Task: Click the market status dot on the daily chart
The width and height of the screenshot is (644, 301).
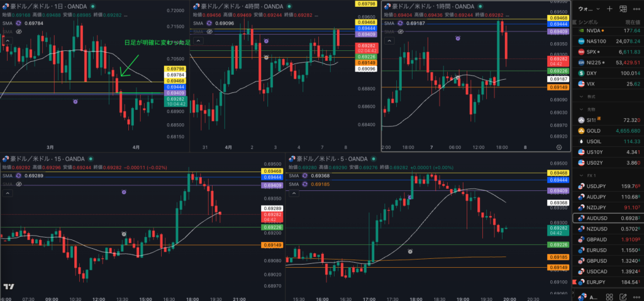Action: 92,6
